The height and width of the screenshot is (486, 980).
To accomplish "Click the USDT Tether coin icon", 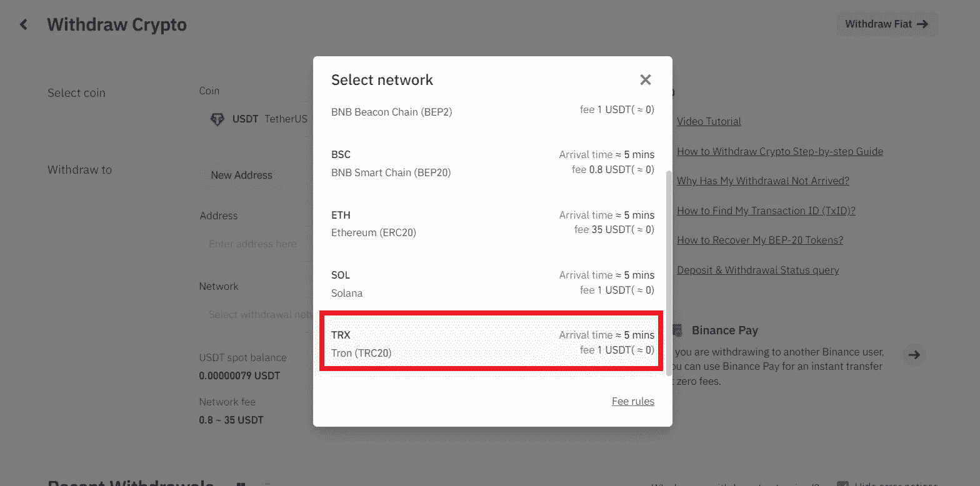I will click(x=217, y=119).
